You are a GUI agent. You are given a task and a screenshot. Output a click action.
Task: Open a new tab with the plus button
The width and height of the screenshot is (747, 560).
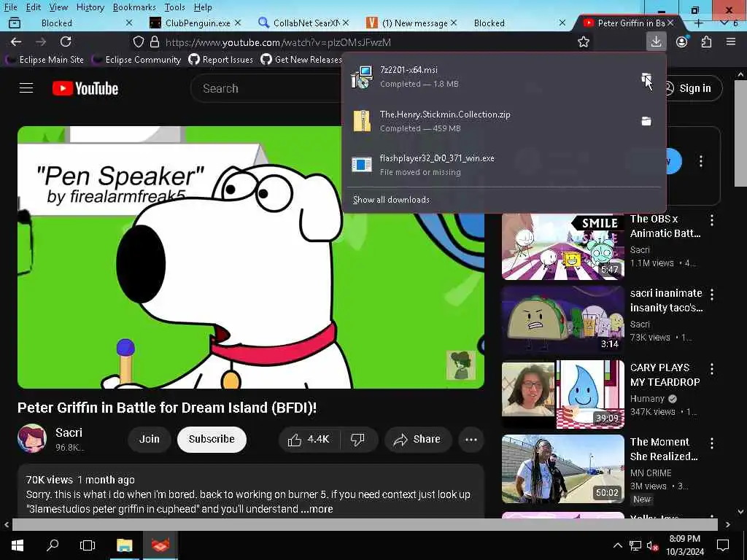[698, 23]
